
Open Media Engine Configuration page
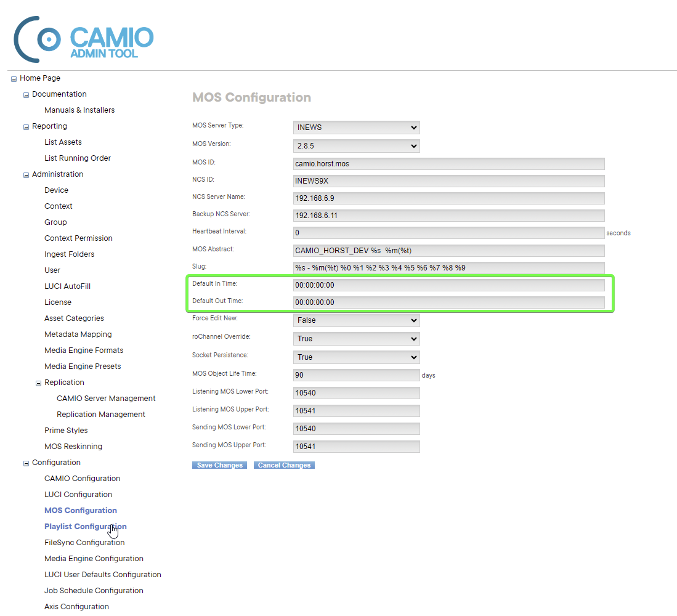tap(94, 558)
